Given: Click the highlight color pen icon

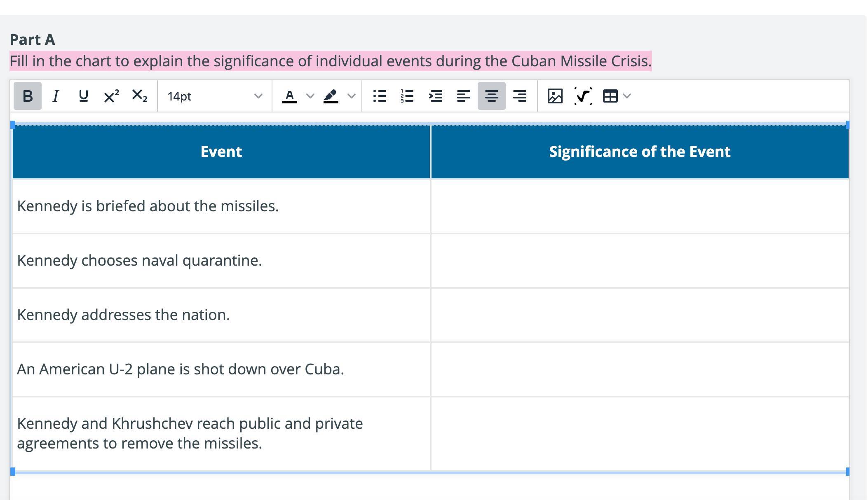Looking at the screenshot, I should (331, 96).
